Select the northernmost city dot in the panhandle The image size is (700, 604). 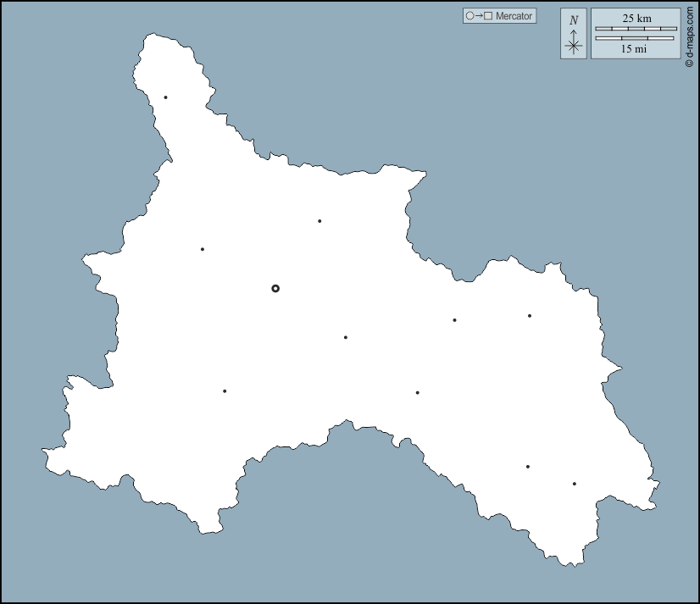click(165, 97)
